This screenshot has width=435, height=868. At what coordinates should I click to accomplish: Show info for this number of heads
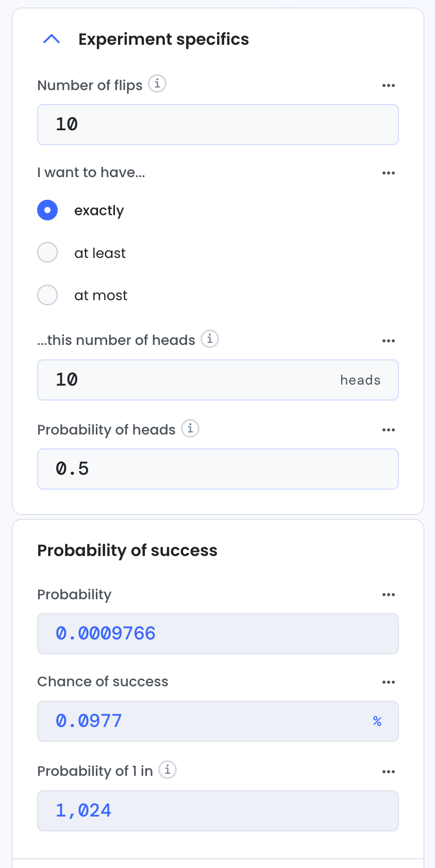pos(210,339)
